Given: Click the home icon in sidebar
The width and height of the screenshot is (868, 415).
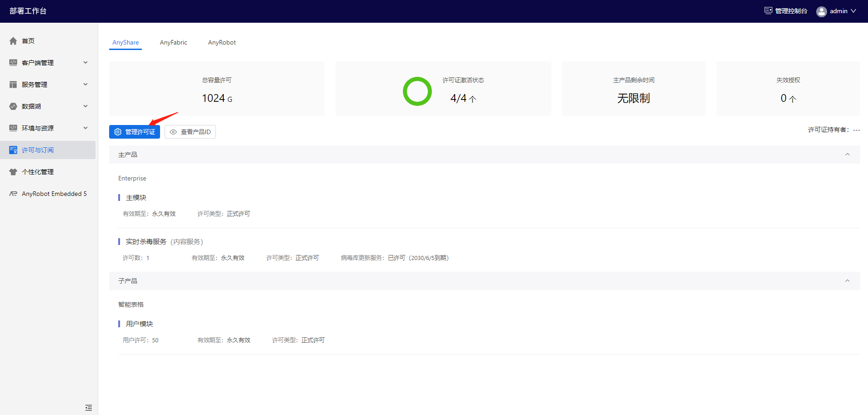Looking at the screenshot, I should 13,41.
